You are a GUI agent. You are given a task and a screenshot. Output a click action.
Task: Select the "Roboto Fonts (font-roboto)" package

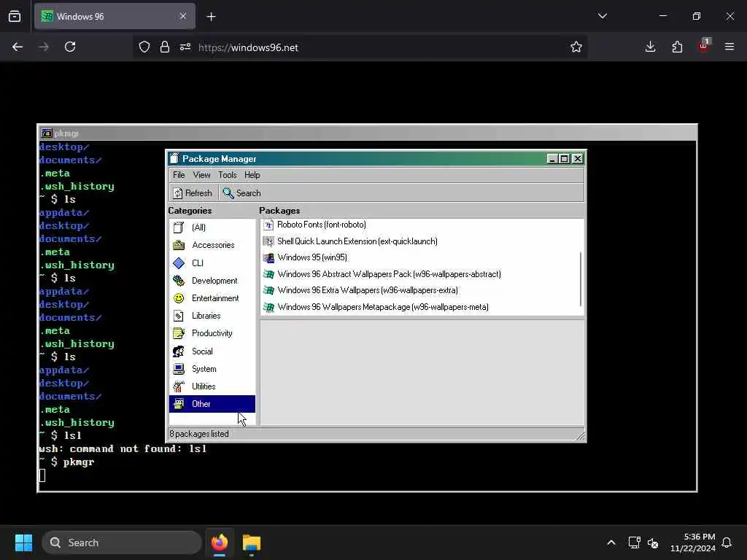click(x=322, y=225)
